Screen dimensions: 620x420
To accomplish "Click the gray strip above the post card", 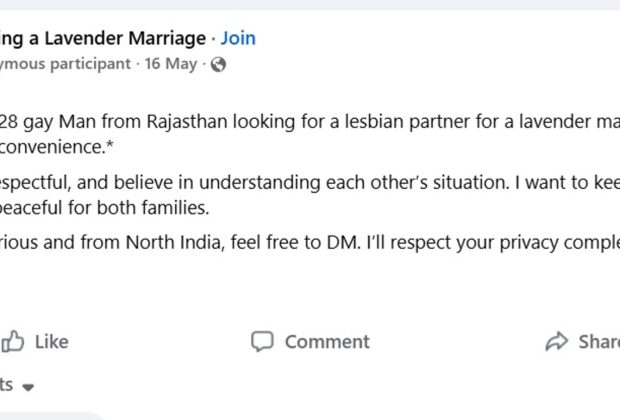I will tap(310, 5).
